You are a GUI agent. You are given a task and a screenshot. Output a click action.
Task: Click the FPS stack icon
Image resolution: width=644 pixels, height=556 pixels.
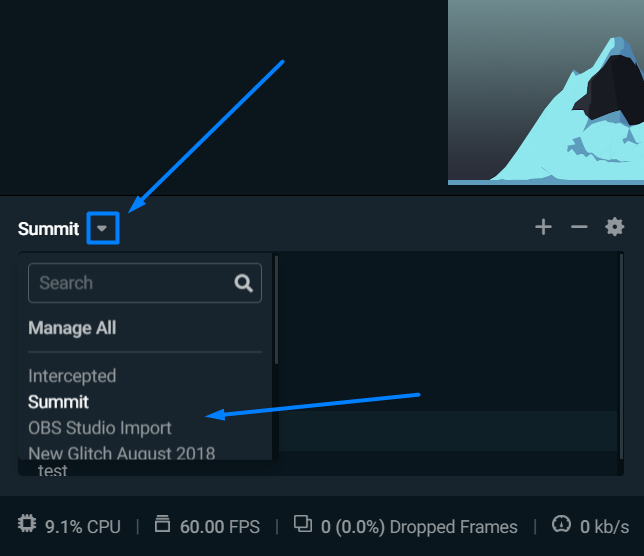coord(162,524)
